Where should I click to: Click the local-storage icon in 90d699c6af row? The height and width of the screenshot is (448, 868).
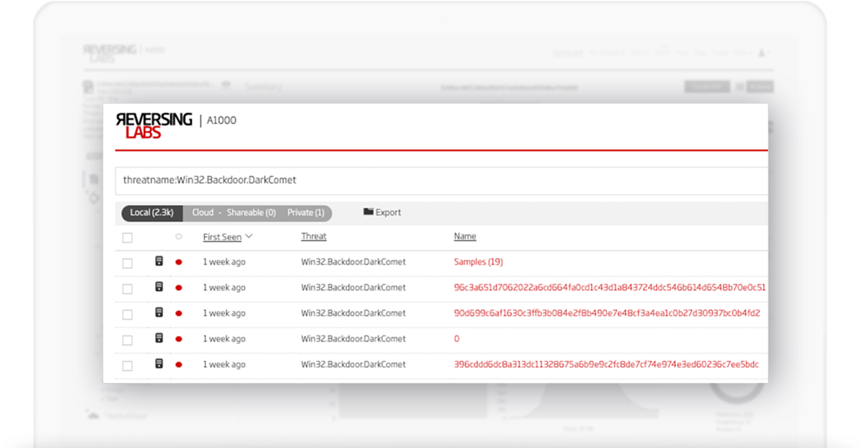[x=159, y=312]
